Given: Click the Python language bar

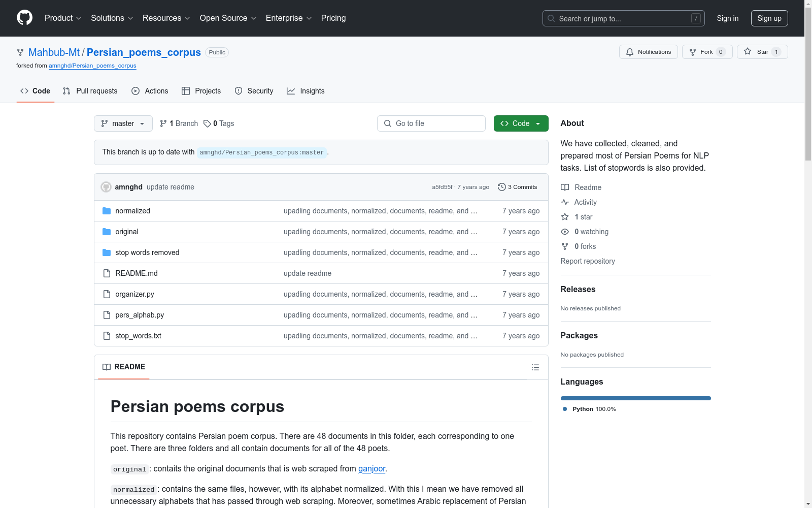Looking at the screenshot, I should (636, 398).
